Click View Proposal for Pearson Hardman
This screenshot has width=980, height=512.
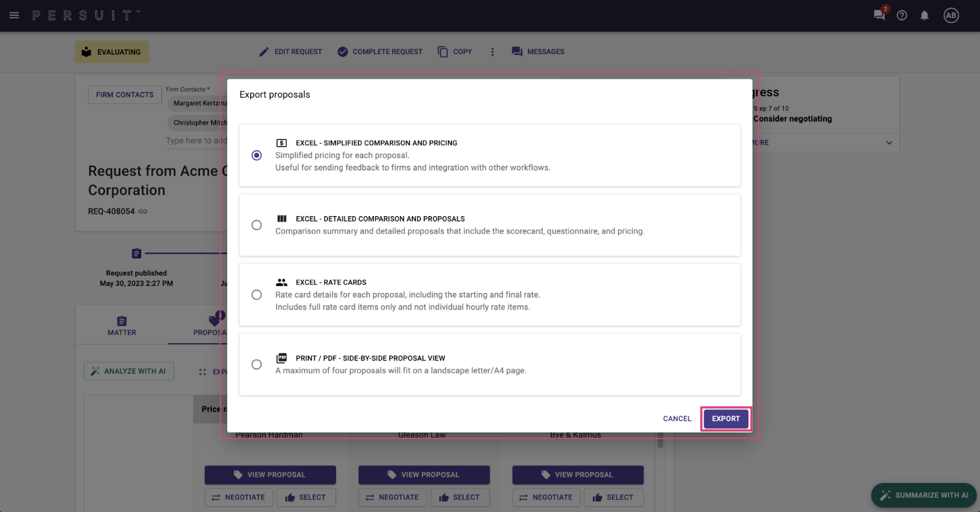270,475
